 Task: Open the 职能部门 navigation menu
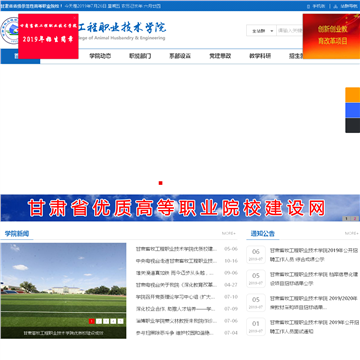click(x=140, y=56)
